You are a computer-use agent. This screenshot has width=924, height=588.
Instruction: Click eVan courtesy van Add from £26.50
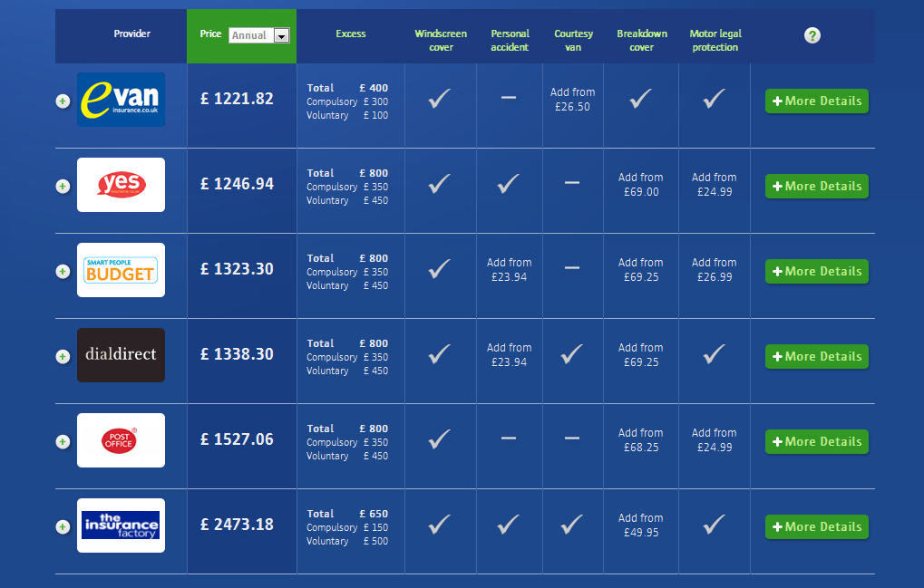tap(572, 100)
